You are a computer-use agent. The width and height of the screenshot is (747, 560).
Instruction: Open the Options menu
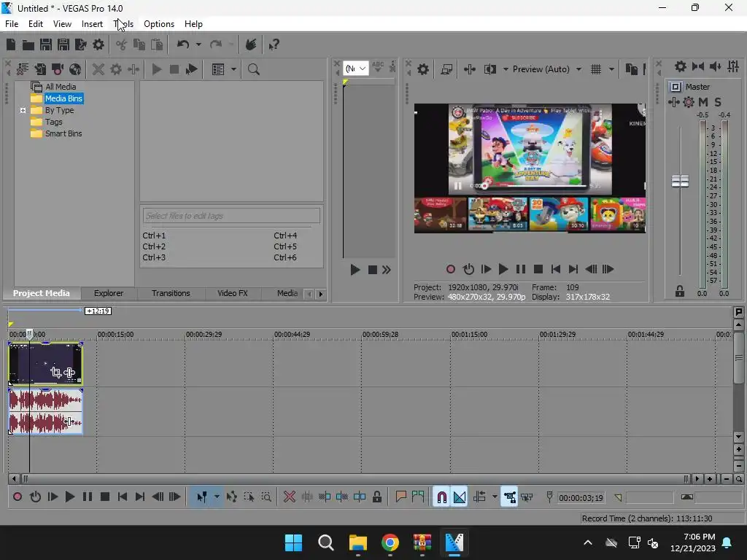pos(158,24)
